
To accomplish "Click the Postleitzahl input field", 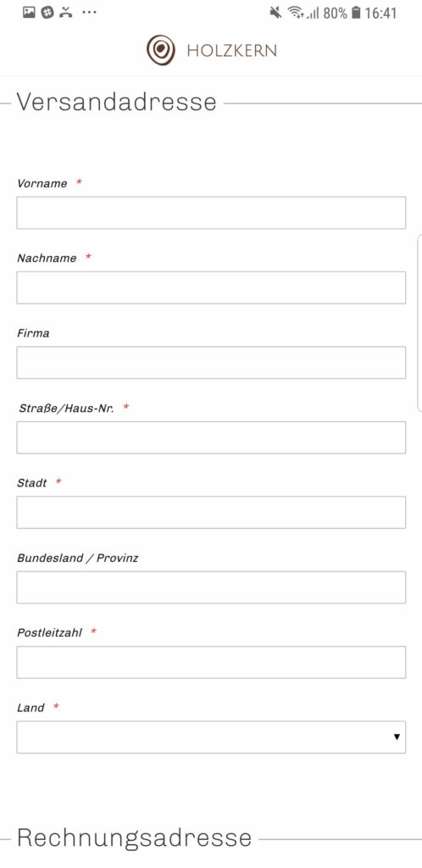I will pyautogui.click(x=211, y=662).
